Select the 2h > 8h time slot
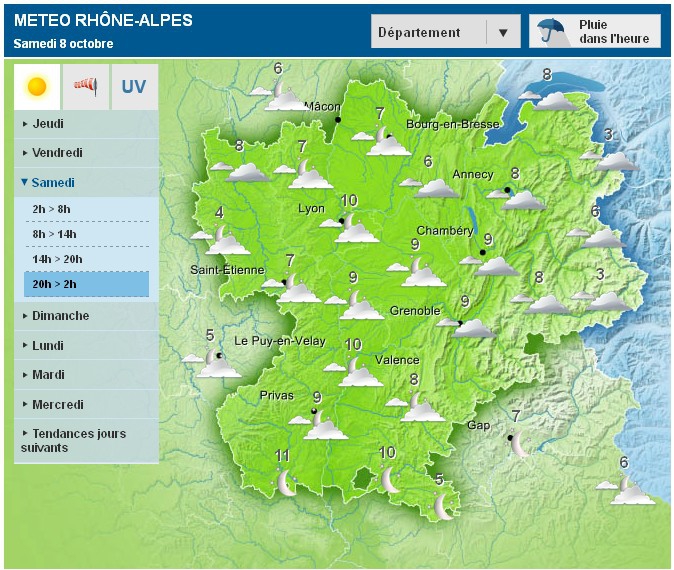Screen dimensions: 674x570 (x=86, y=209)
